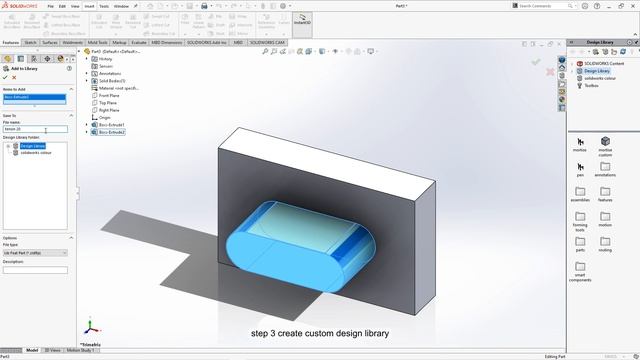Open the smart components folder

point(580,271)
